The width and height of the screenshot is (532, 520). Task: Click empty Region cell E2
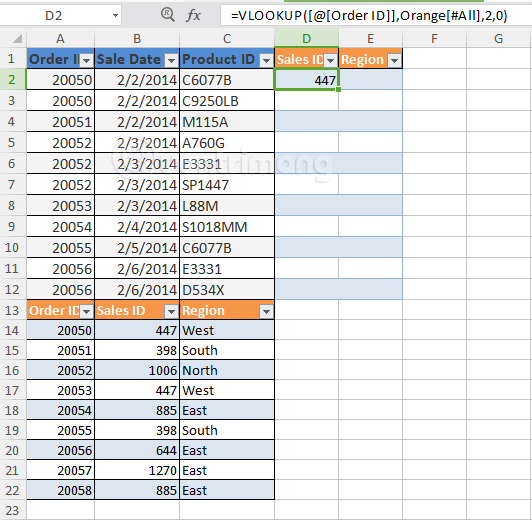tap(370, 80)
